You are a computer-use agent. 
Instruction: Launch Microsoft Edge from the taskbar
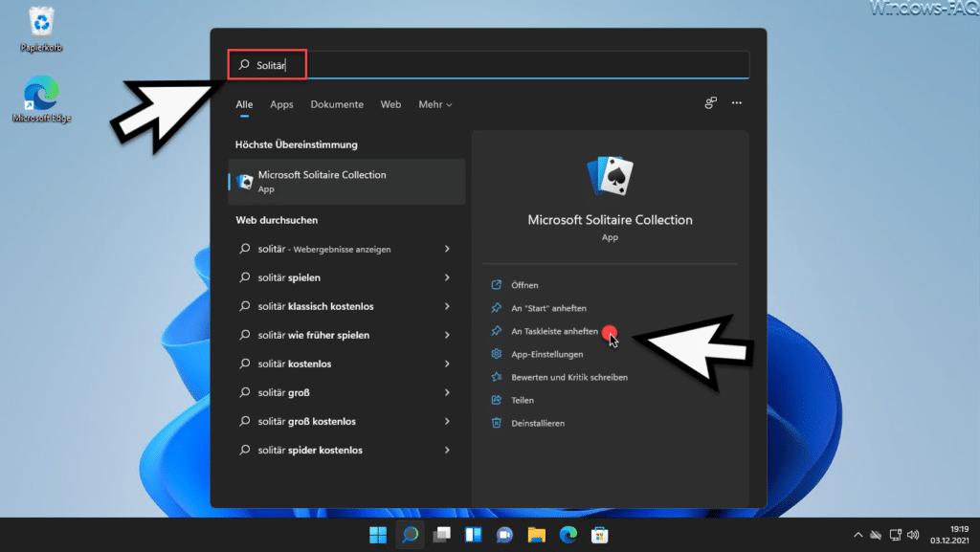click(x=568, y=535)
